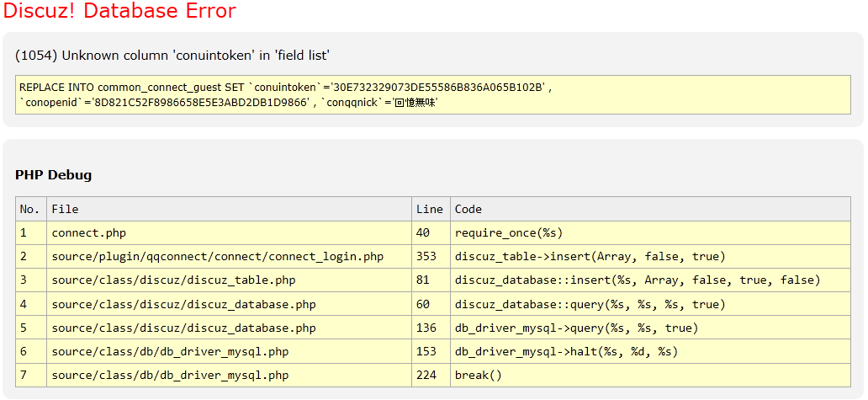The image size is (868, 400).
Task: Click the discuz_database.php path in row 4
Action: [183, 304]
